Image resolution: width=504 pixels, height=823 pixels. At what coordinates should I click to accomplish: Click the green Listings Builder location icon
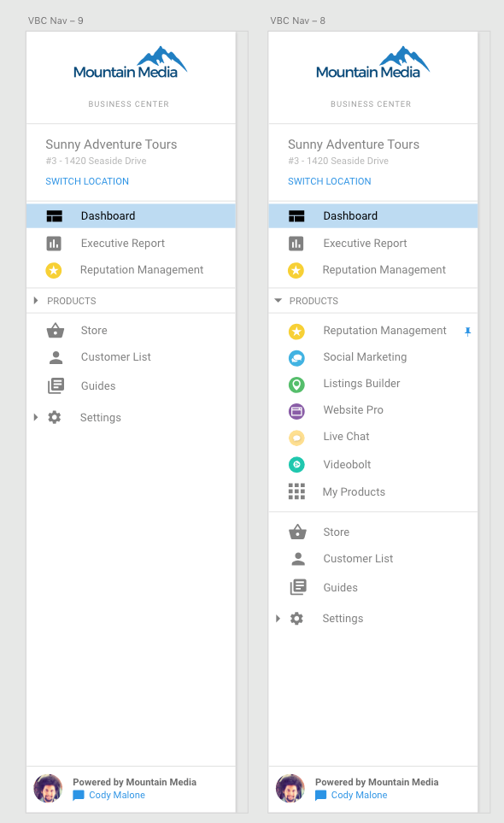tap(296, 385)
